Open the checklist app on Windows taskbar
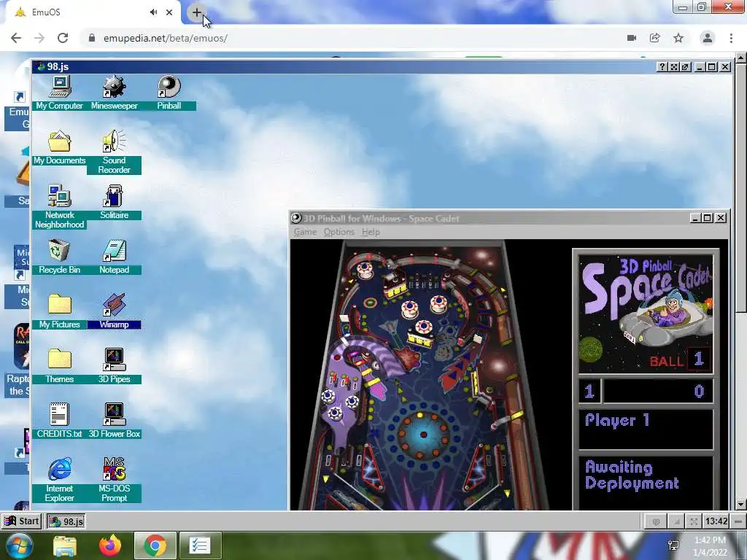Viewport: 747px width, 560px height. (x=200, y=545)
